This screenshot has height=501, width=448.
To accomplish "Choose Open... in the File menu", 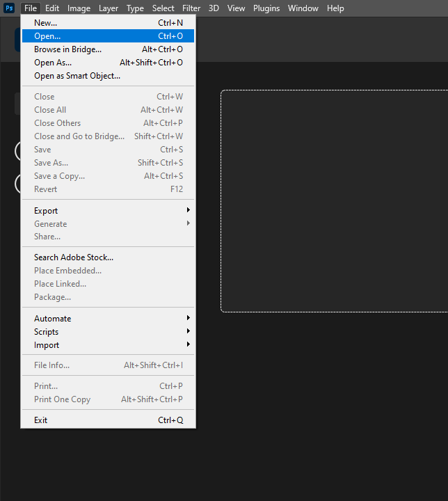I will 108,36.
